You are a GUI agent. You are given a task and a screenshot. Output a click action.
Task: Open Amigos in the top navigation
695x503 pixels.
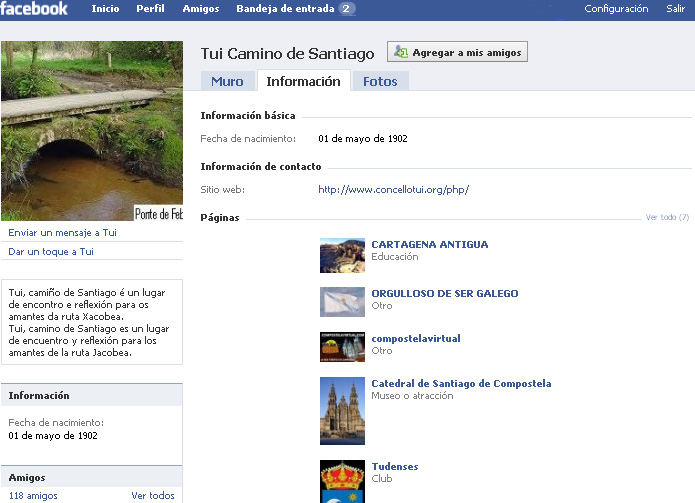tap(201, 9)
